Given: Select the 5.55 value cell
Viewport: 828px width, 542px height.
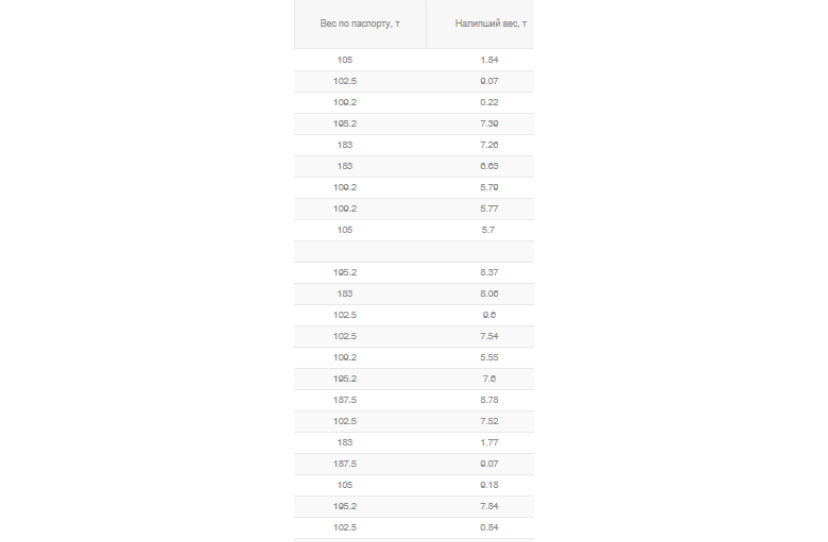Looking at the screenshot, I should click(489, 357).
